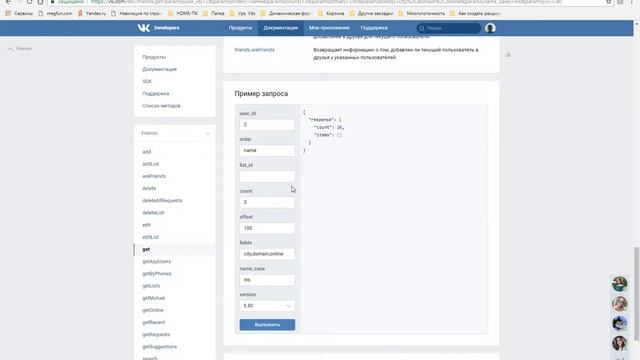
Task: Open the deleteList method link
Action: pyautogui.click(x=153, y=213)
